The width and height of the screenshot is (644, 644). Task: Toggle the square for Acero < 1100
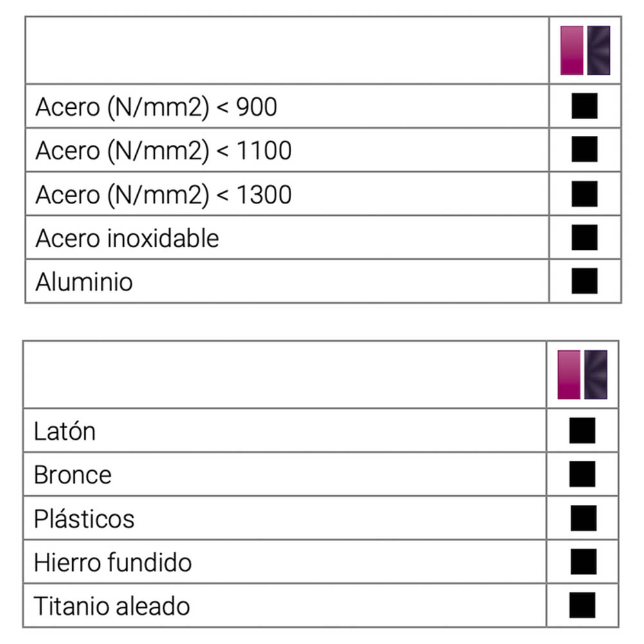pyautogui.click(x=584, y=149)
